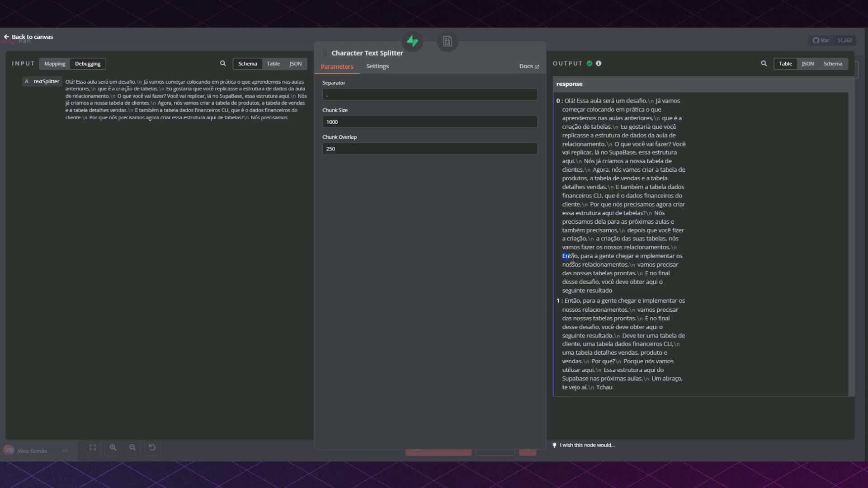Click the info icon next to OUTPUT
The width and height of the screenshot is (868, 488).
[x=598, y=63]
